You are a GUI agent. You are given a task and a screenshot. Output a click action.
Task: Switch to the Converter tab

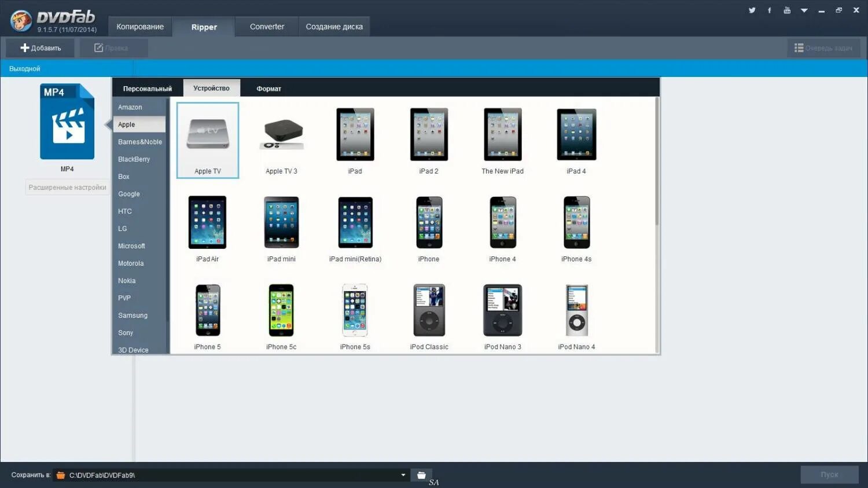(x=267, y=26)
